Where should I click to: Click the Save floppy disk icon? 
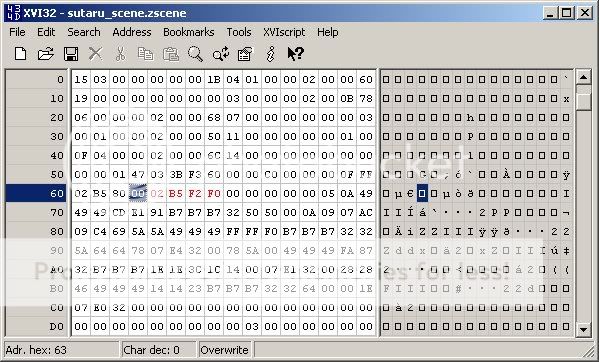(x=71, y=54)
